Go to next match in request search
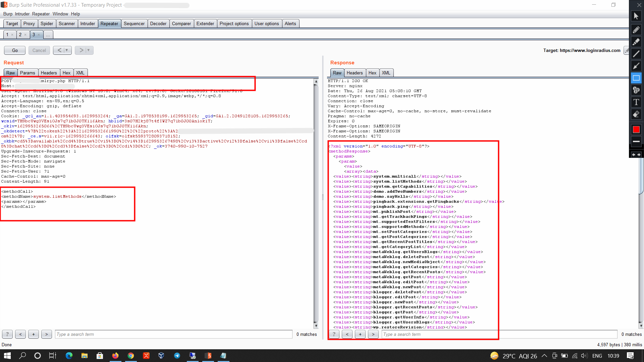 click(47, 334)
